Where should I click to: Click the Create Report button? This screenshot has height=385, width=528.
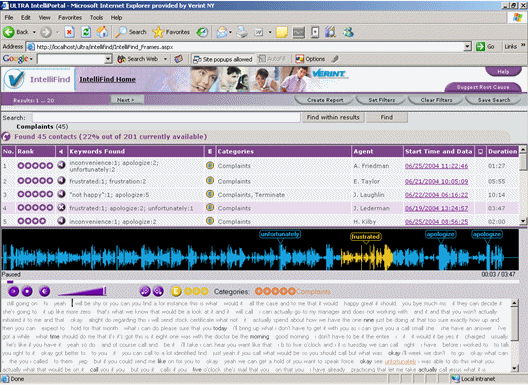click(325, 100)
